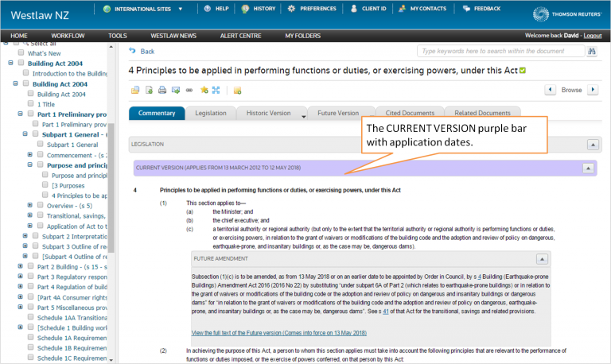Viewport: 611px width, 364px height.
Task: Click the copy link chain icon
Action: click(x=189, y=91)
